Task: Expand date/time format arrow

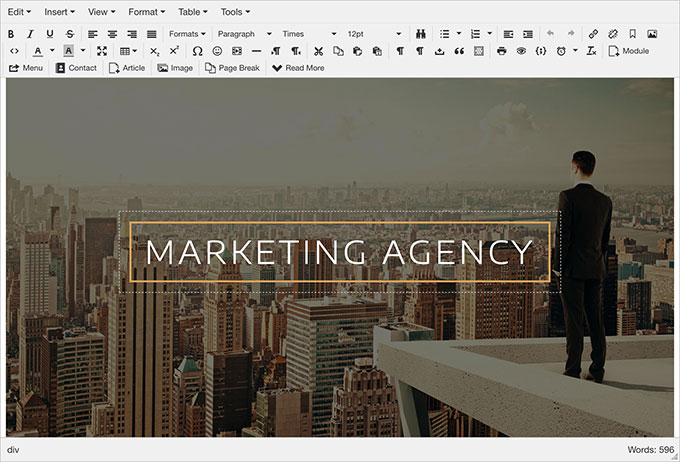Action: 575,51
